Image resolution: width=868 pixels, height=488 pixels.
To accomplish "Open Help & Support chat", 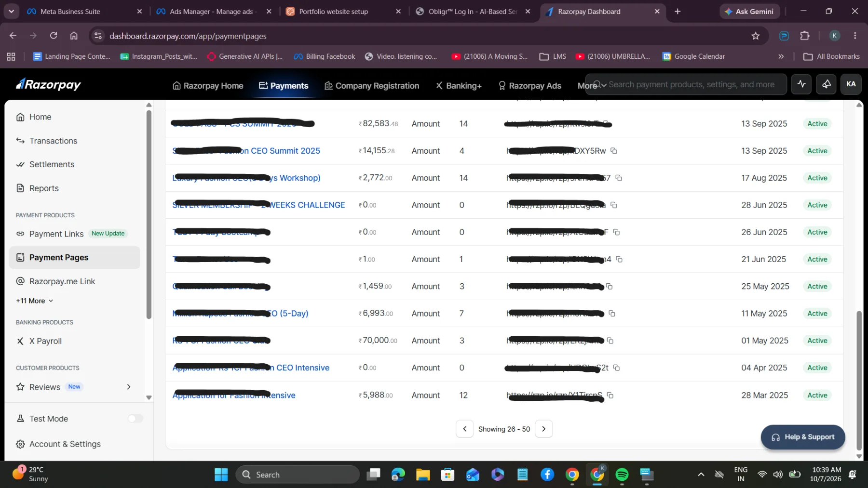I will click(x=803, y=437).
